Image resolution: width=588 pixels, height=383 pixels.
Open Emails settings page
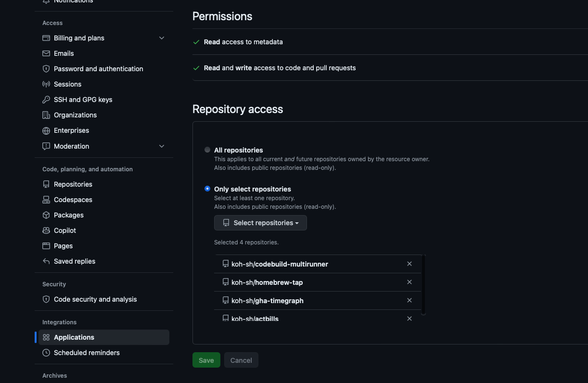(x=64, y=53)
